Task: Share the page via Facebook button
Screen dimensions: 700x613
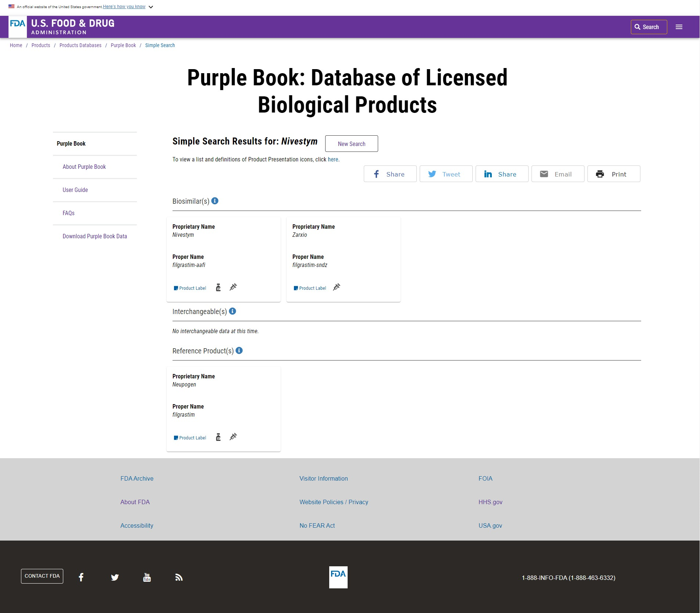Action: [x=390, y=174]
